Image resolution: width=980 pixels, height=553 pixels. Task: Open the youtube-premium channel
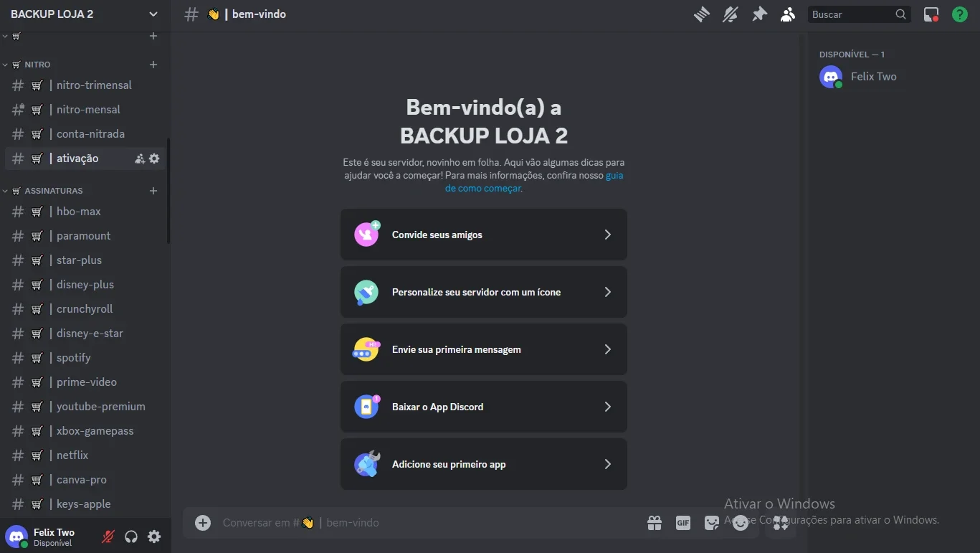click(85, 407)
